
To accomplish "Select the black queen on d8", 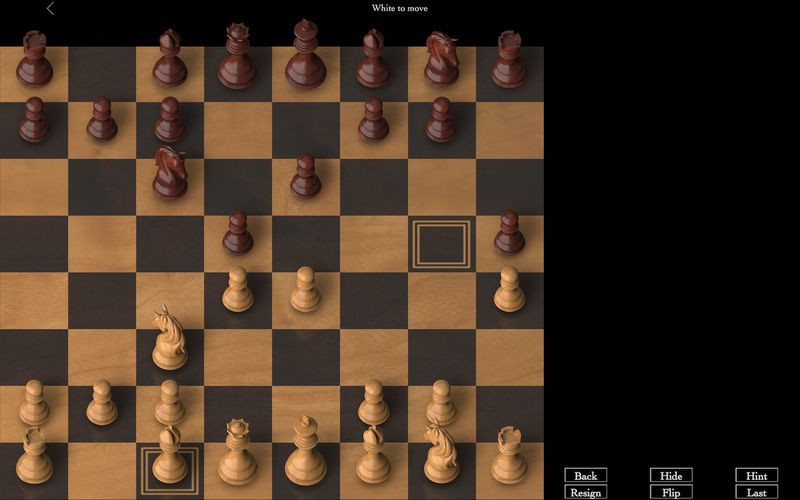I will pyautogui.click(x=237, y=56).
